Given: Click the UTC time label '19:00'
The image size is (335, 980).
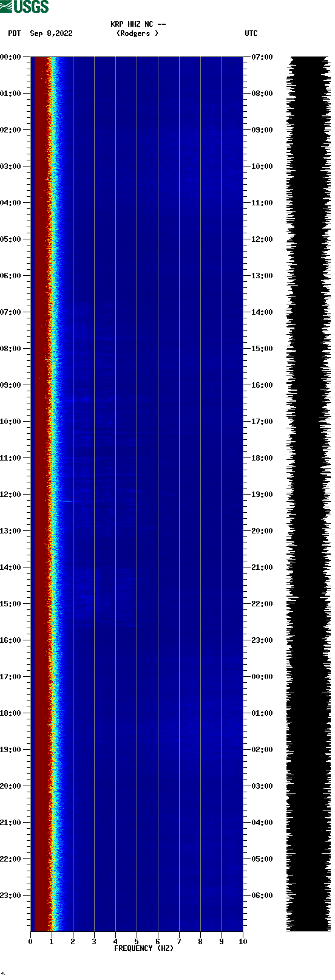Looking at the screenshot, I should 262,495.
